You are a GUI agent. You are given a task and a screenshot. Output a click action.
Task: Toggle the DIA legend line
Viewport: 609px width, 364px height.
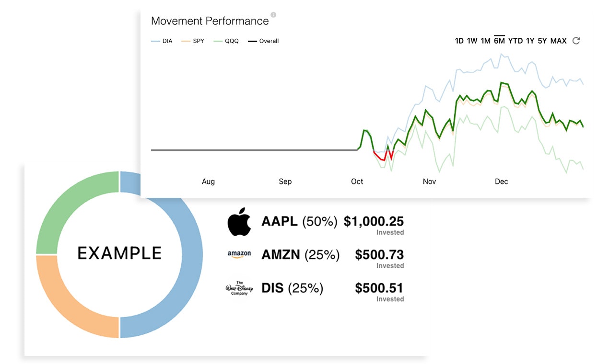click(162, 41)
